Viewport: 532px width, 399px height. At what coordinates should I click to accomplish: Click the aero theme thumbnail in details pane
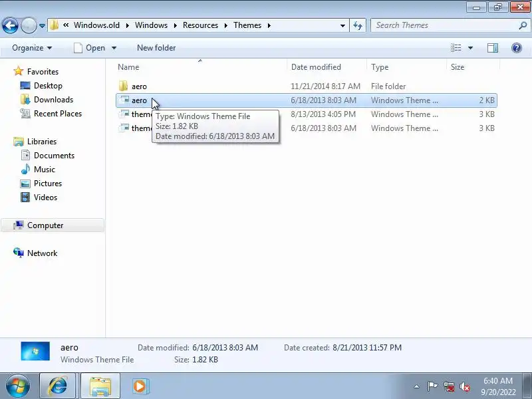(x=35, y=351)
